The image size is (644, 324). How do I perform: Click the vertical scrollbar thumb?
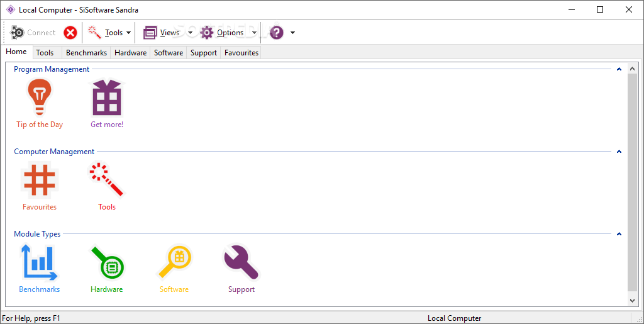[632, 182]
